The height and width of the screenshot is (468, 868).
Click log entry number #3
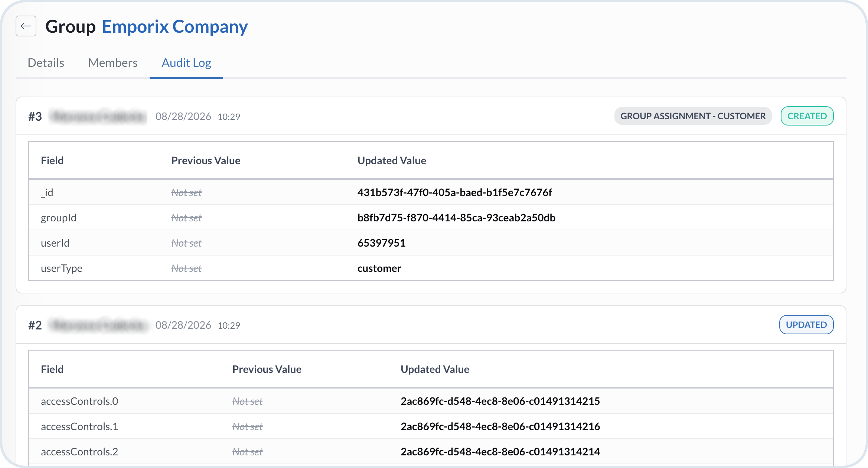pos(35,117)
